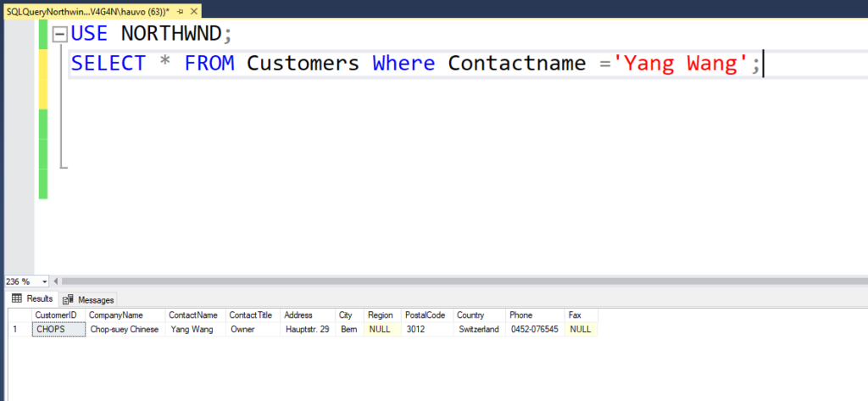Screen dimensions: 868x401
Task: Select the Chop-suey Chinese cell
Action: click(x=125, y=329)
